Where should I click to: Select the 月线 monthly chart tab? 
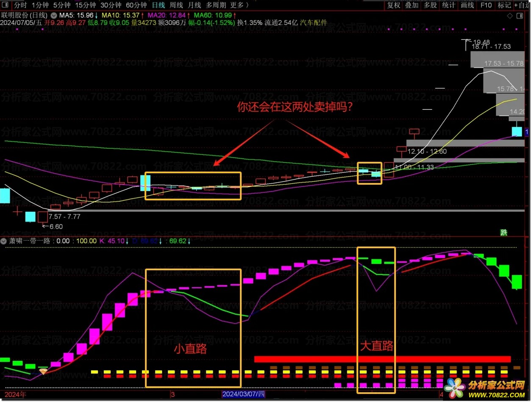(x=194, y=5)
